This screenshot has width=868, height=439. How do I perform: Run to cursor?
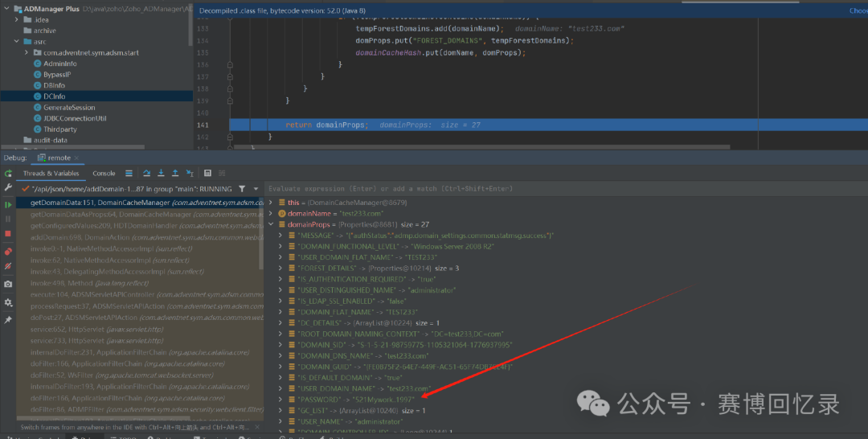click(x=190, y=174)
